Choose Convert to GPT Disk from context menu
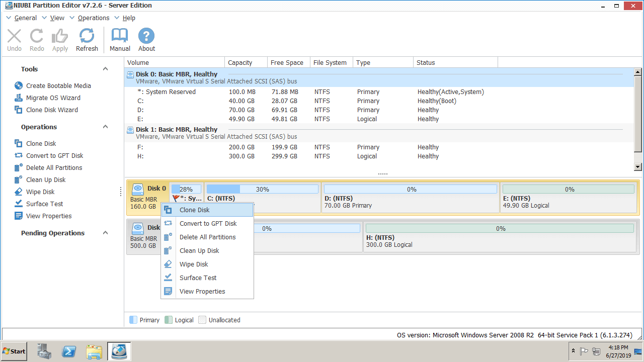 (208, 224)
